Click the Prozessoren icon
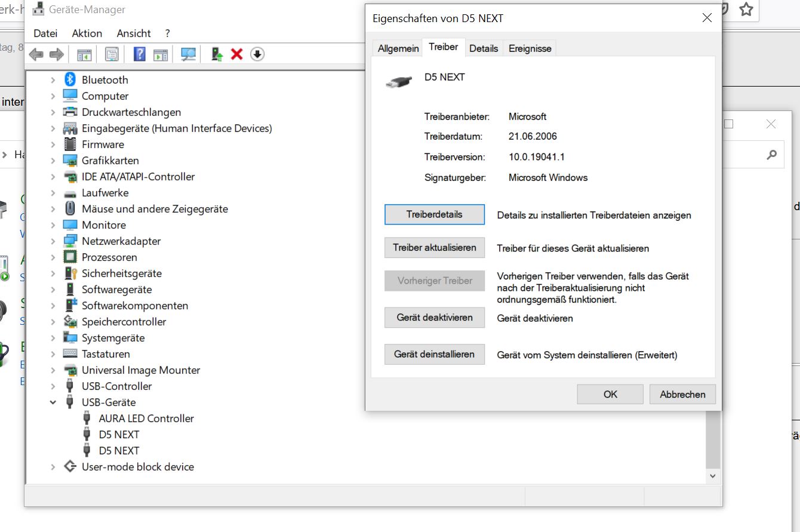Screen dimensions: 800x532 70,257
